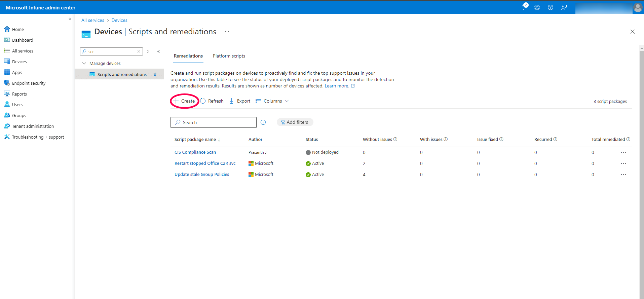
Task: Click the Status column header
Action: (x=312, y=139)
